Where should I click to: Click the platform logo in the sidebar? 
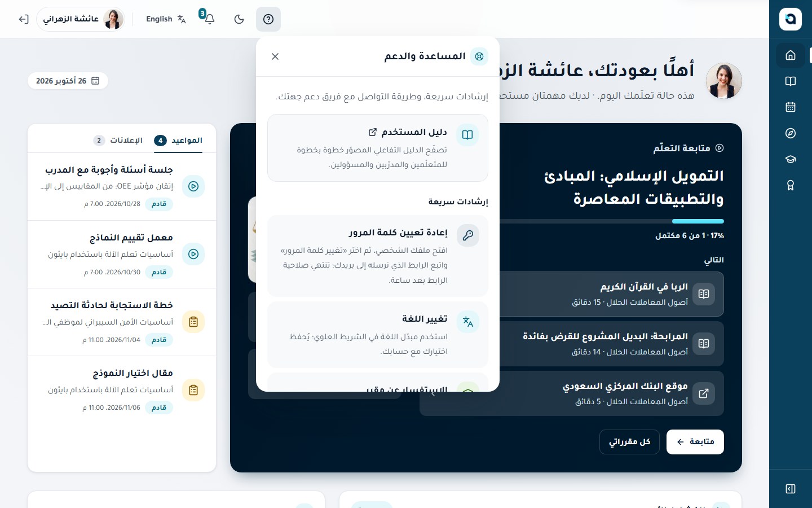coord(791,19)
